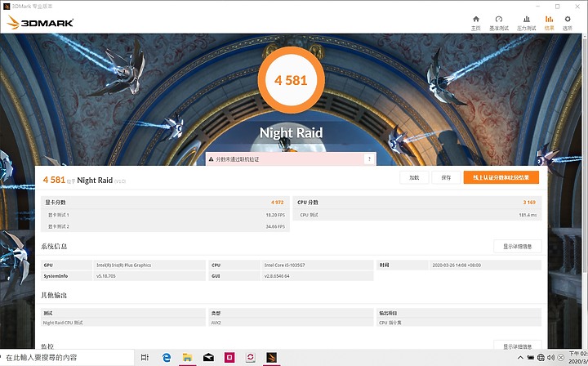Viewport: 588px width, 366px height.
Task: Open the Benchmarks gauge icon tab
Action: [x=499, y=23]
